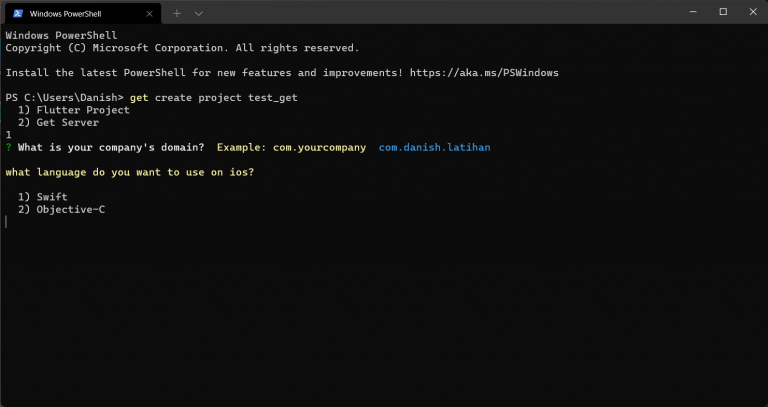Close the Windows PowerShell tab

tap(150, 13)
